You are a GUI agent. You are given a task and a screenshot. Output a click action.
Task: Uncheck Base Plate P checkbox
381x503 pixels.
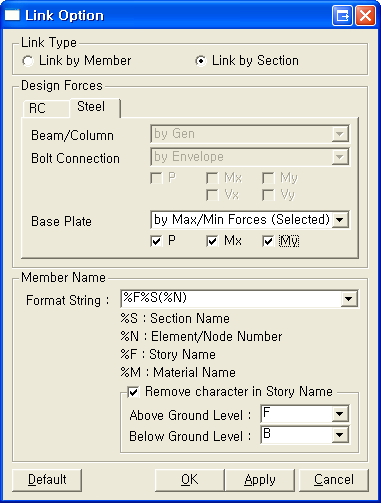tap(156, 241)
